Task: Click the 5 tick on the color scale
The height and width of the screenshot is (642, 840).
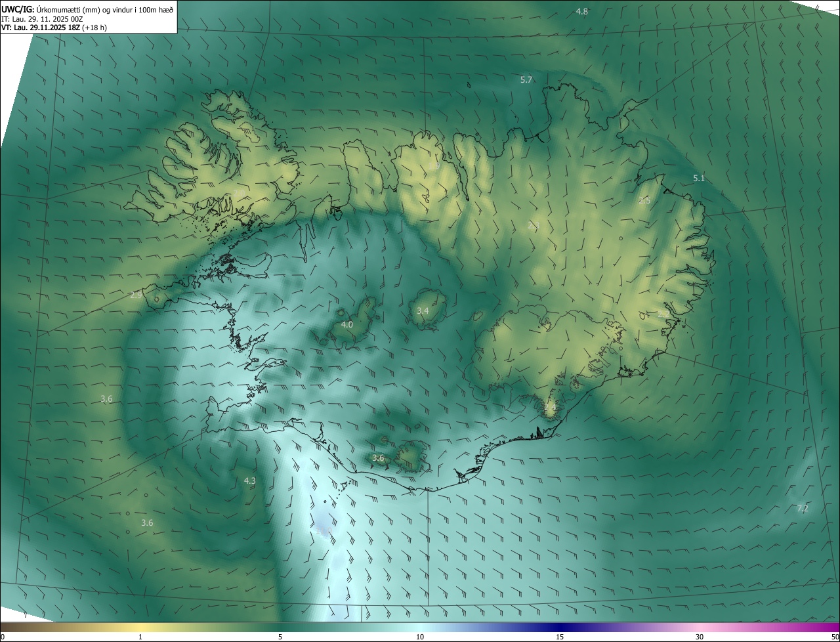Action: (x=280, y=637)
